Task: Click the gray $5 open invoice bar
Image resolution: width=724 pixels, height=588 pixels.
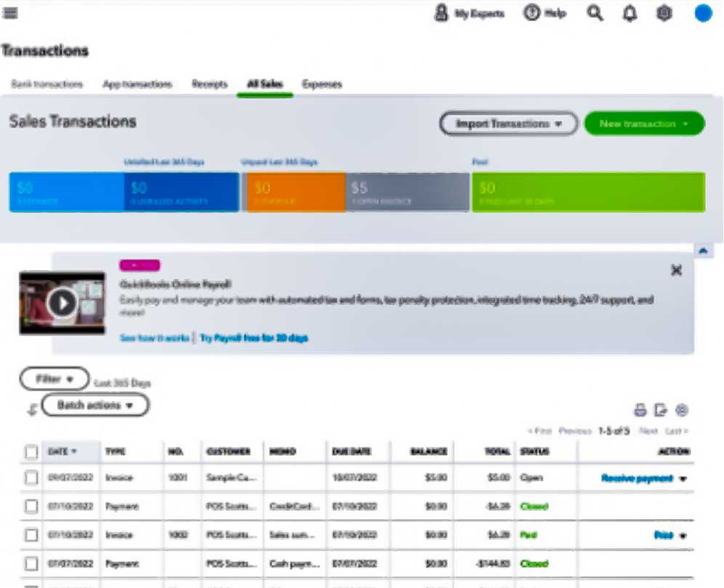Action: pos(407,193)
